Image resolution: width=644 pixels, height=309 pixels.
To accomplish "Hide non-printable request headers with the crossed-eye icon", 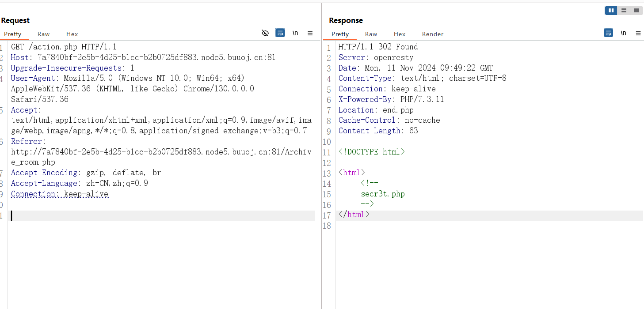I will click(265, 33).
